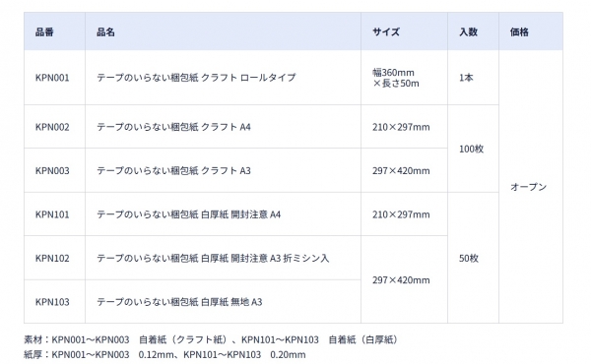The height and width of the screenshot is (364, 591).
Task: Click the 品番 column header
Action: 44,32
